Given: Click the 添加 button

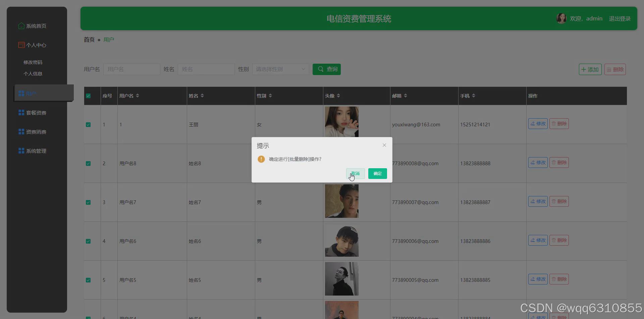Looking at the screenshot, I should click(x=590, y=69).
